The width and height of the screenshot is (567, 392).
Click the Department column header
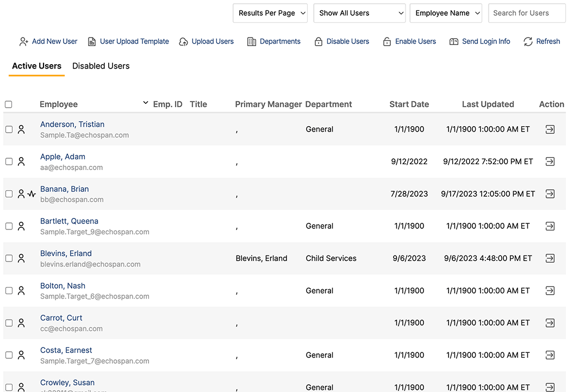(x=328, y=104)
